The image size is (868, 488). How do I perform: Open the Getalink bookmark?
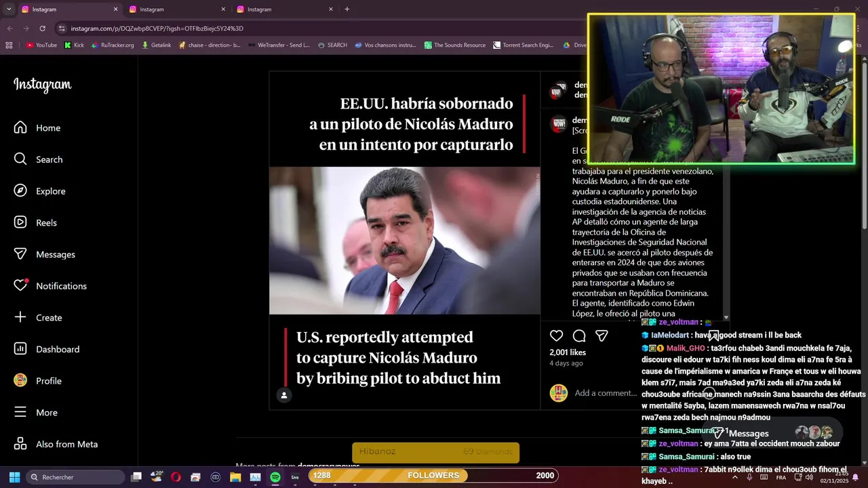156,45
